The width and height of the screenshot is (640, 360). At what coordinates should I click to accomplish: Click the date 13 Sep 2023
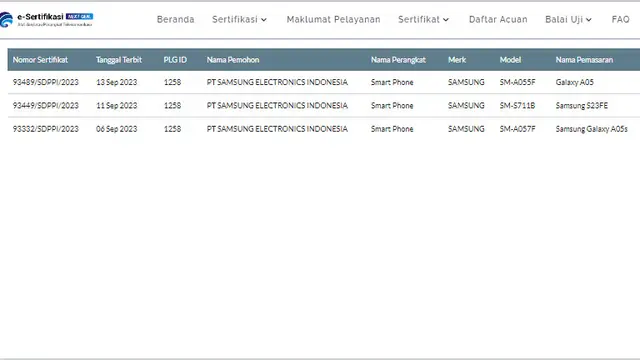tap(116, 82)
